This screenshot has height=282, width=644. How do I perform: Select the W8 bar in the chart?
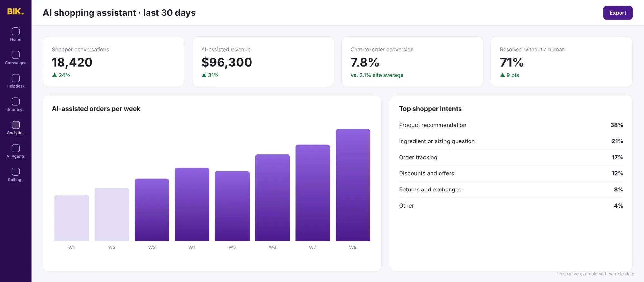point(353,185)
